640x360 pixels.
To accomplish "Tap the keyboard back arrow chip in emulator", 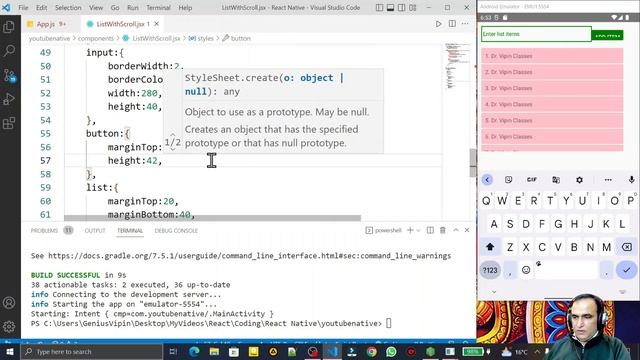I will pyautogui.click(x=487, y=180).
